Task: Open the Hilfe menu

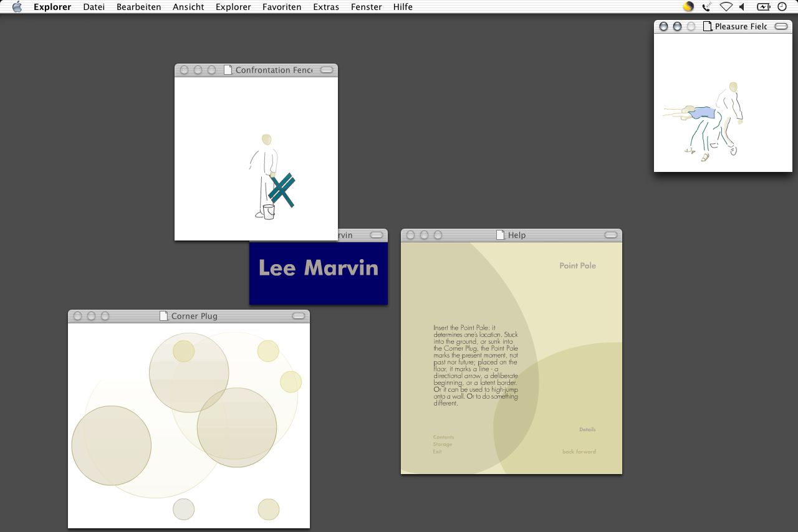Action: [x=403, y=7]
